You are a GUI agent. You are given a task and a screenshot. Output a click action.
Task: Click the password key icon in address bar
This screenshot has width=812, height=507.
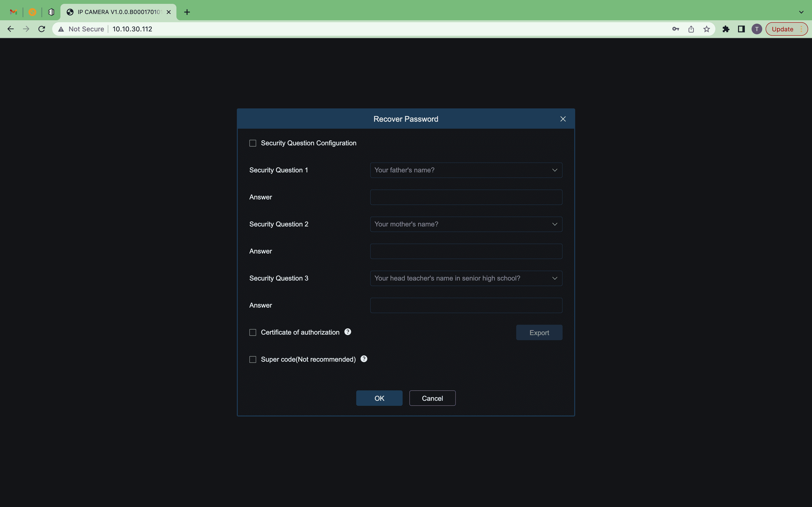coord(675,29)
